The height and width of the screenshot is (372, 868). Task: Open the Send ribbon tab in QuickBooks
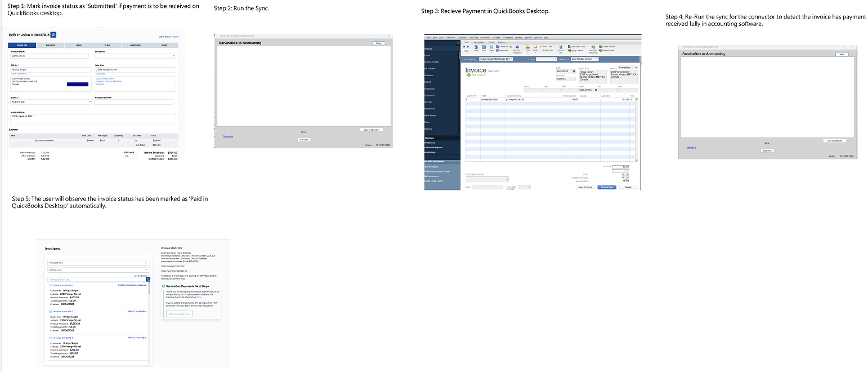[491, 42]
